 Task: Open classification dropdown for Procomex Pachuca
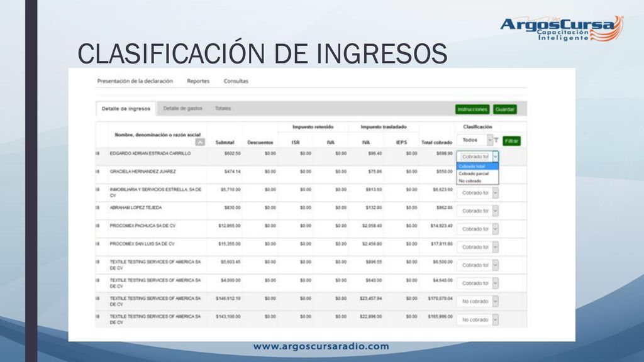pos(478,229)
